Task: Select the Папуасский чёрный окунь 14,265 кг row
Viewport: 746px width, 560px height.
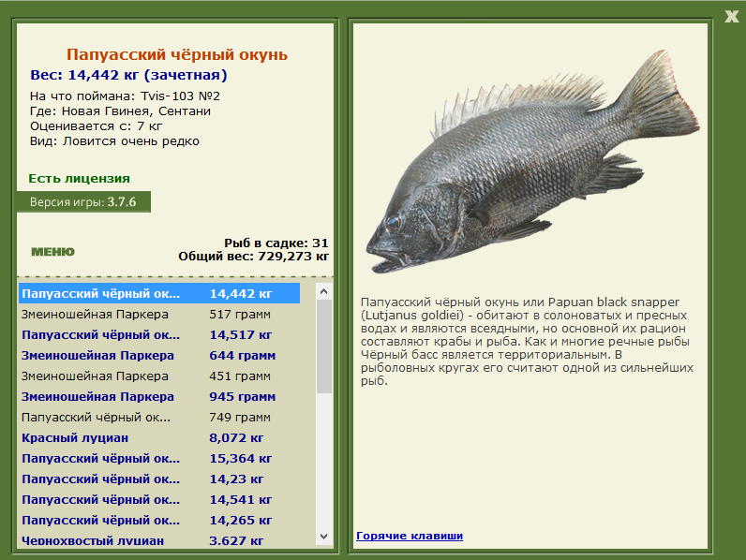Action: pos(159,520)
